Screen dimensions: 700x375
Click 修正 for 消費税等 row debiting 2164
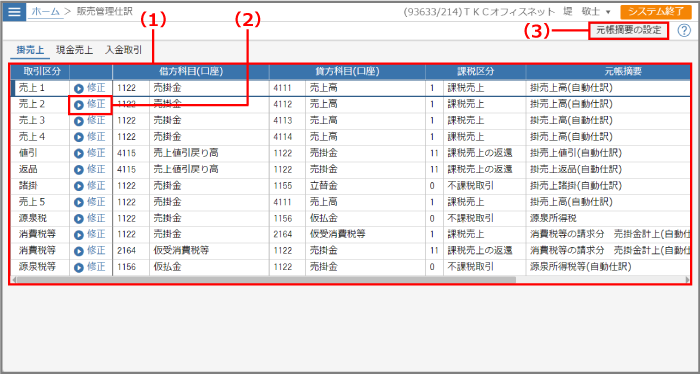[90, 250]
